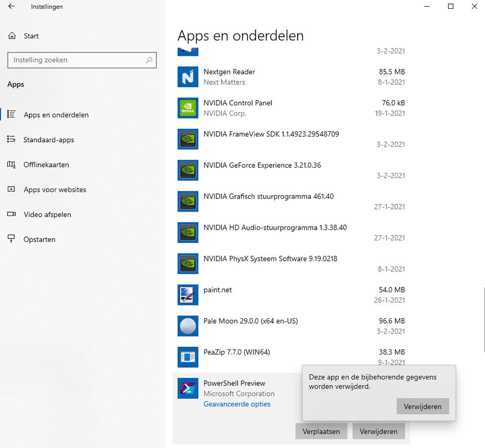Go to Video afspelen settings

pyautogui.click(x=48, y=214)
